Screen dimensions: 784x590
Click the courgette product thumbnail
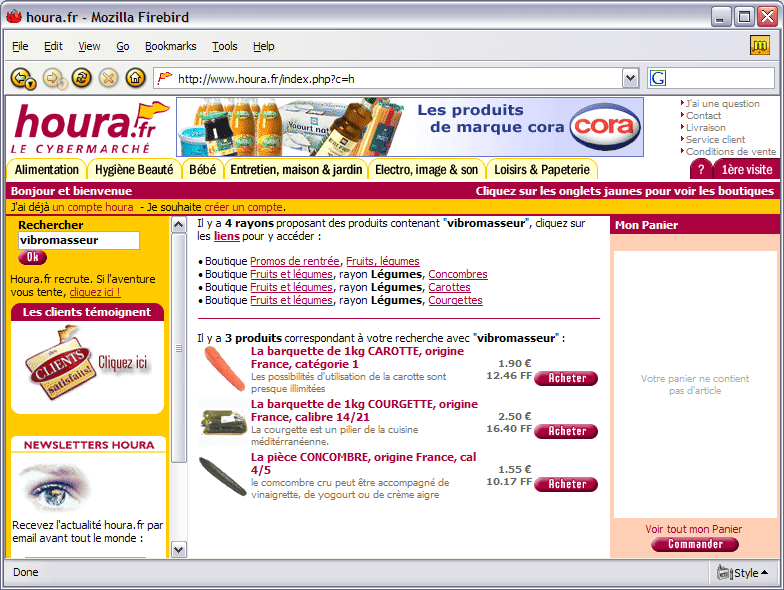click(224, 422)
